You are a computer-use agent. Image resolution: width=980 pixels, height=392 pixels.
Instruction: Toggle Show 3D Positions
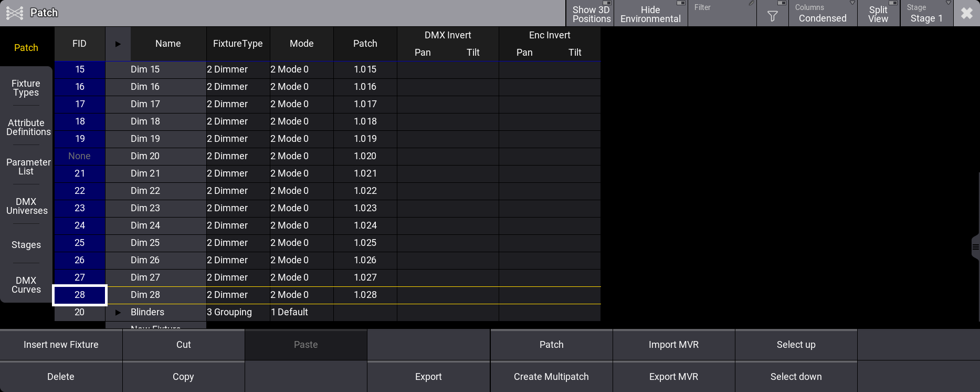point(591,14)
